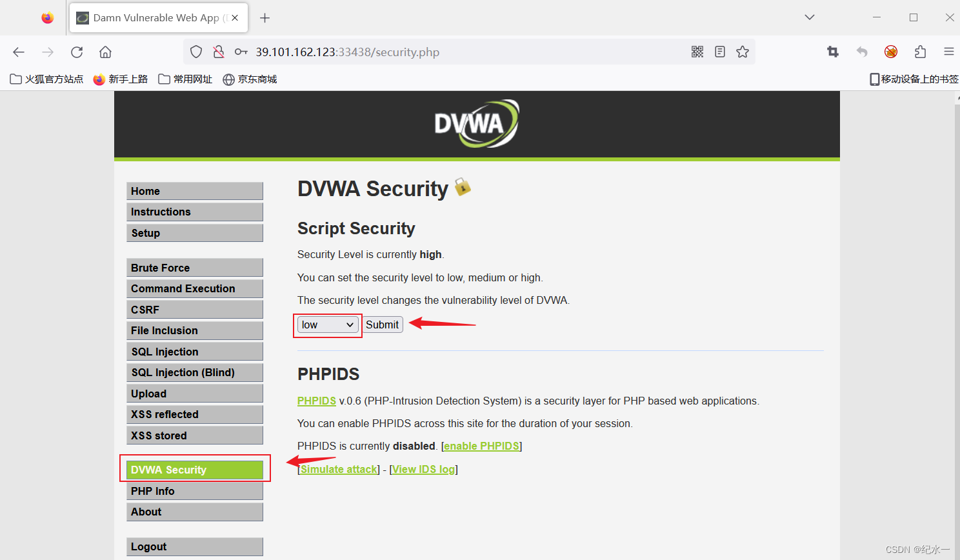
Task: Open the Upload page
Action: pyautogui.click(x=195, y=394)
